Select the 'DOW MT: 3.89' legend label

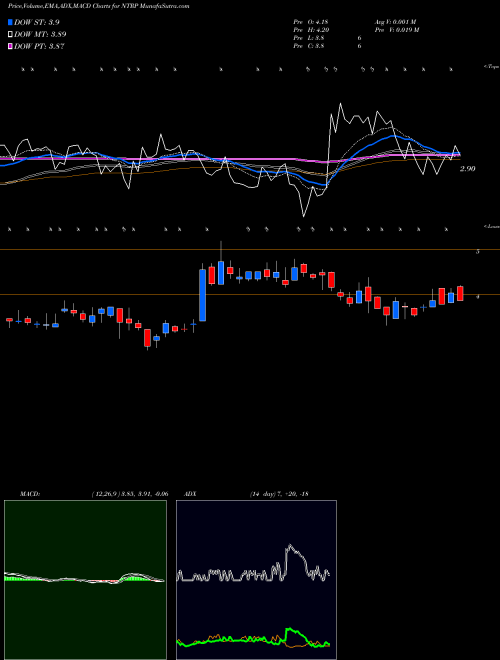(40, 34)
